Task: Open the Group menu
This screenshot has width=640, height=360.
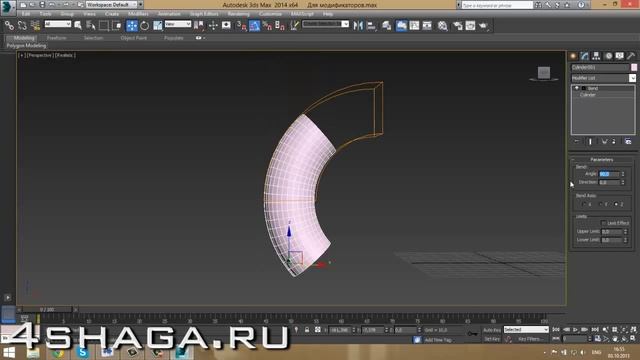Action: tap(67, 14)
